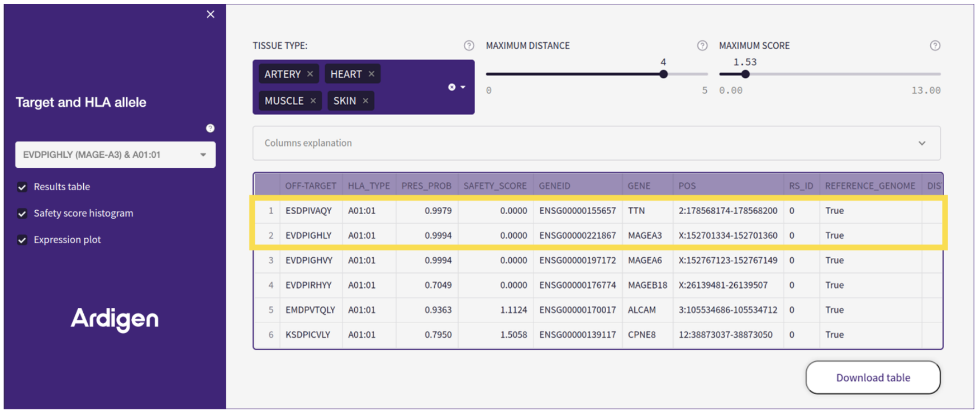
Task: Open Maximum Score help tooltip icon
Action: pos(935,46)
